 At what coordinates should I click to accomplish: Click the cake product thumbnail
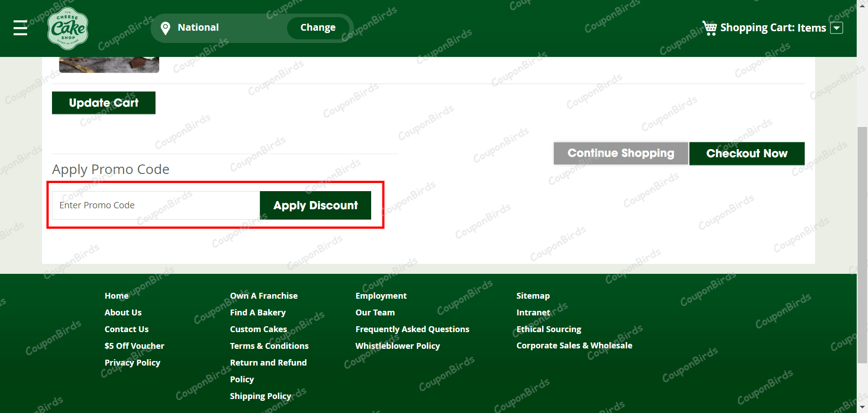pos(109,65)
